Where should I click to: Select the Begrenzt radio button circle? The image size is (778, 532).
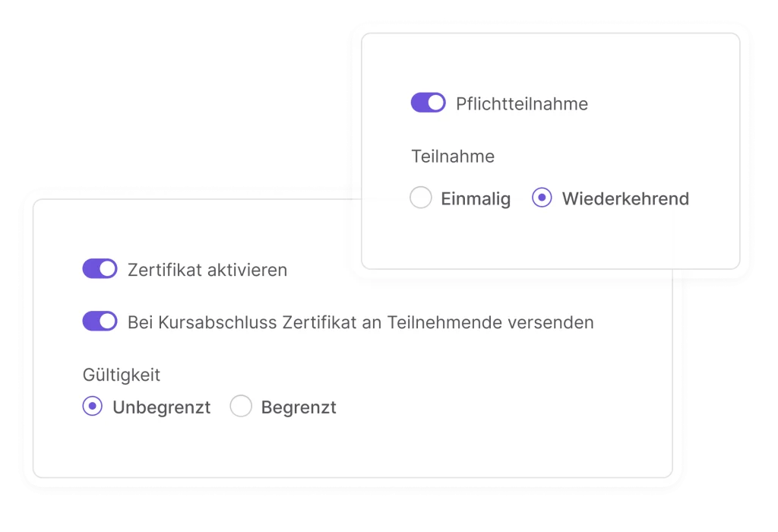click(x=241, y=407)
